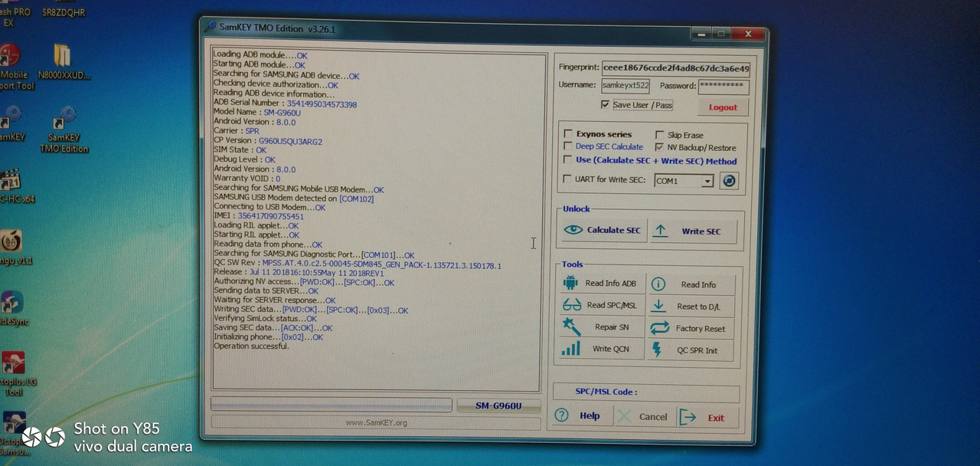Click Read Info ADB tool button
980x466 pixels.
[603, 283]
